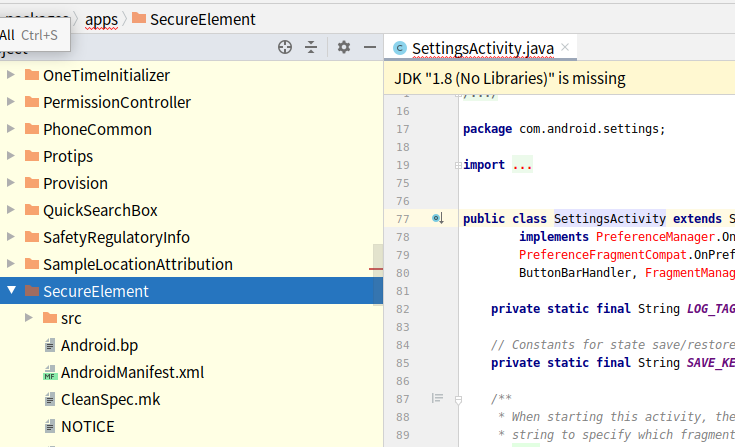
Task: Click the QuickSearchBox folder icon
Action: (x=32, y=209)
